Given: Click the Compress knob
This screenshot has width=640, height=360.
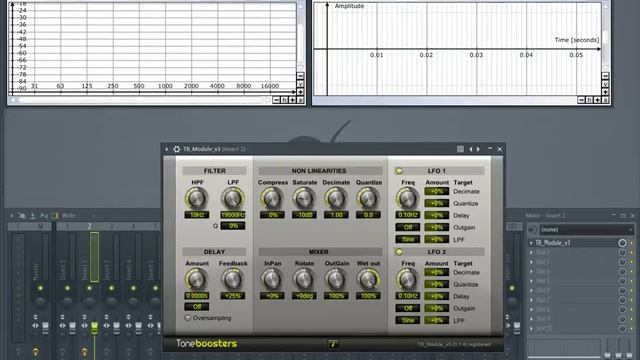Looking at the screenshot, I should point(272,199).
